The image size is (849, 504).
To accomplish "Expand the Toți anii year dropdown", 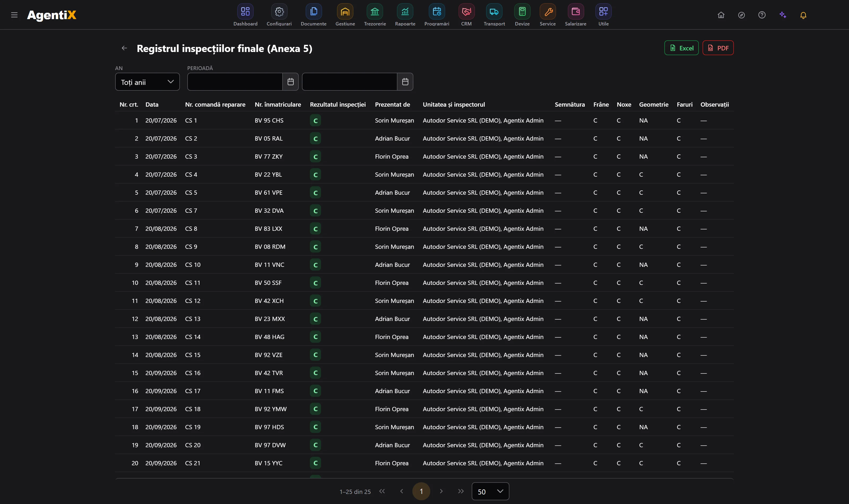I will [x=148, y=82].
